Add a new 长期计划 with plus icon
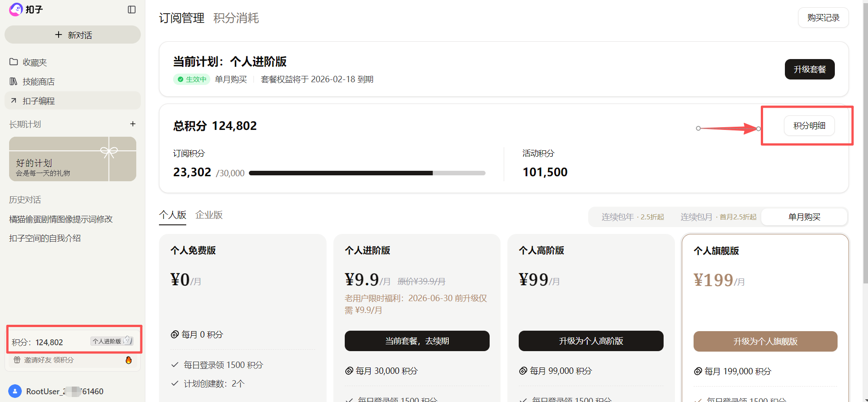The image size is (868, 402). tap(132, 124)
